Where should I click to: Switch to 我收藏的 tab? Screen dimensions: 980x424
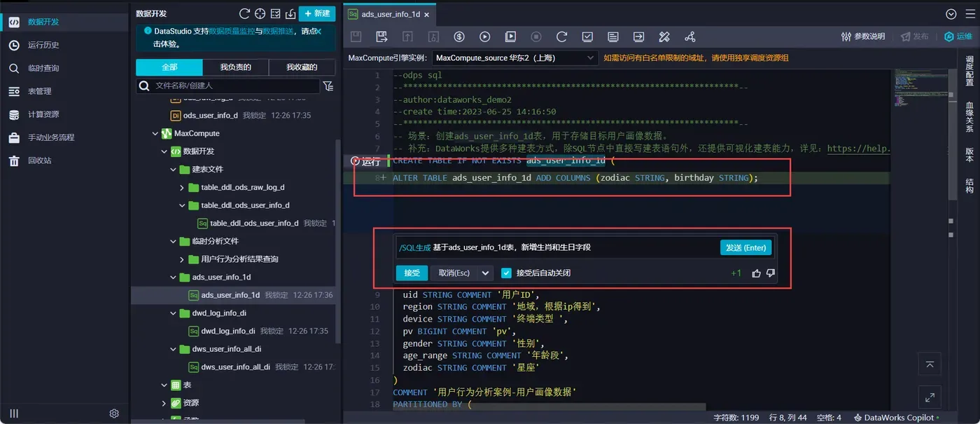click(302, 67)
